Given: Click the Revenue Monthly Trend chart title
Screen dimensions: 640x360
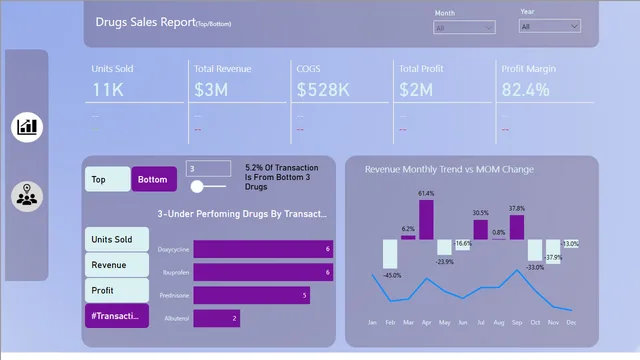Looking at the screenshot, I should 449,169.
